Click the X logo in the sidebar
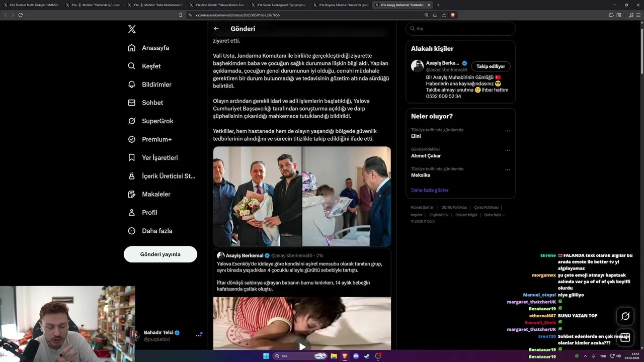 click(132, 29)
